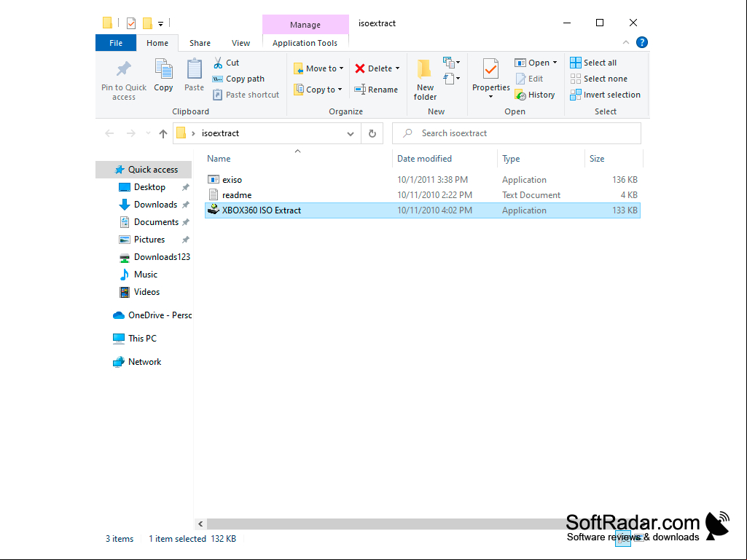The image size is (747, 560).
Task: Switch to the Share ribbon tab
Action: coord(200,43)
